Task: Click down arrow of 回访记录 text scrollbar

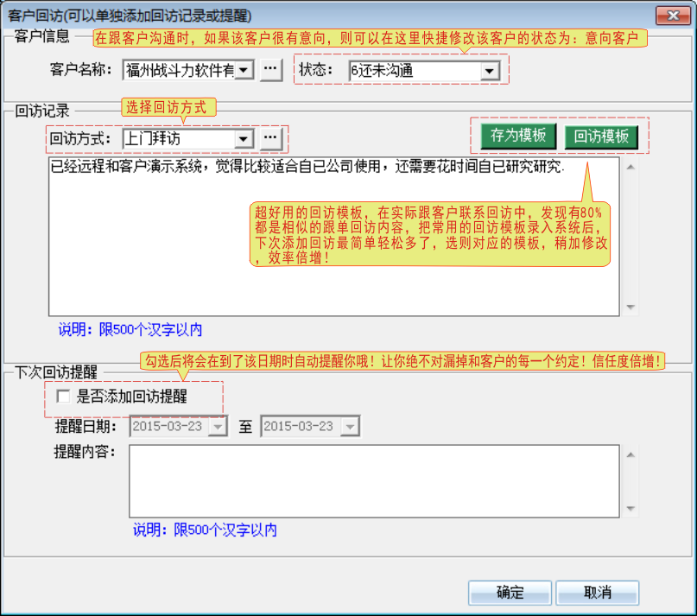Action: coord(630,307)
